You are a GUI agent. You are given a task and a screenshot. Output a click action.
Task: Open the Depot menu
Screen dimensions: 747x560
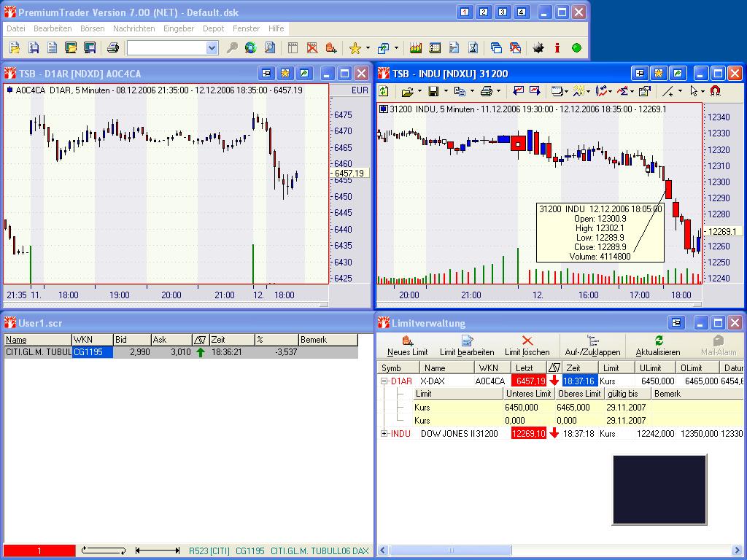(212, 28)
